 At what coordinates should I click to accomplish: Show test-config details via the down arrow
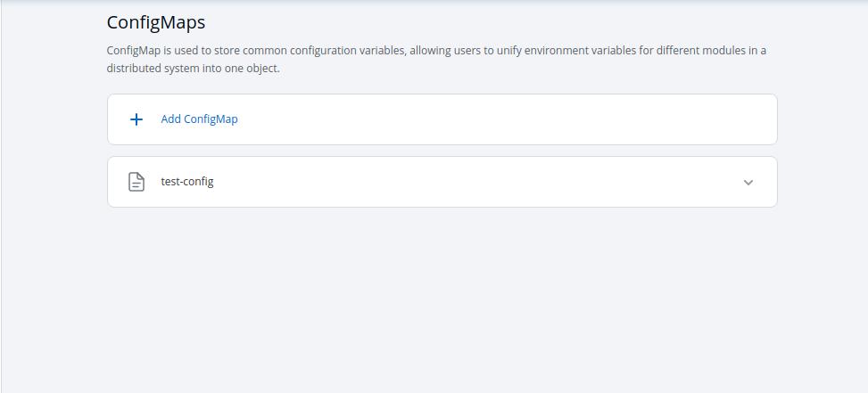point(748,183)
